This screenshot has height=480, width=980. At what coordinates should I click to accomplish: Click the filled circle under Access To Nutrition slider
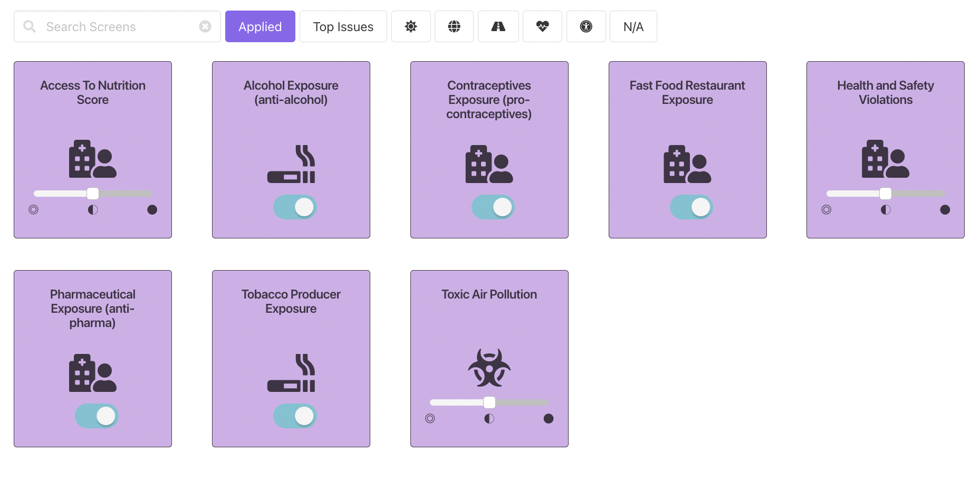coord(152,210)
